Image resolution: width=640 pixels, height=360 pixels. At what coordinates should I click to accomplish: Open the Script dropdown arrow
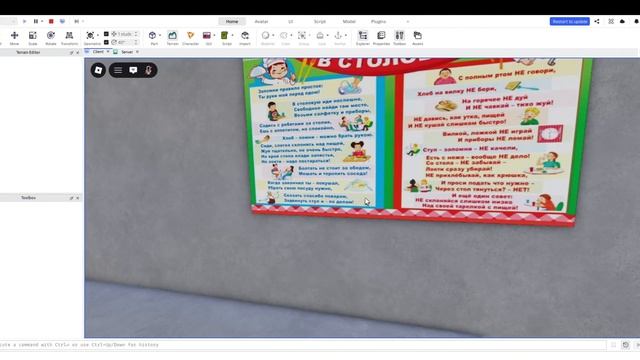coord(232,36)
